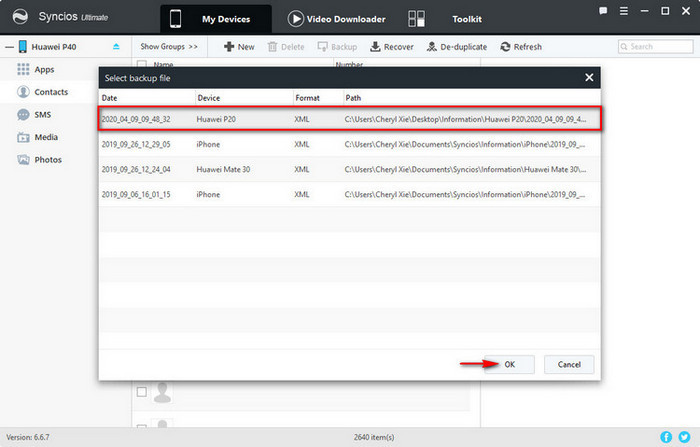
Task: Open Contacts in the sidebar
Action: tap(51, 92)
